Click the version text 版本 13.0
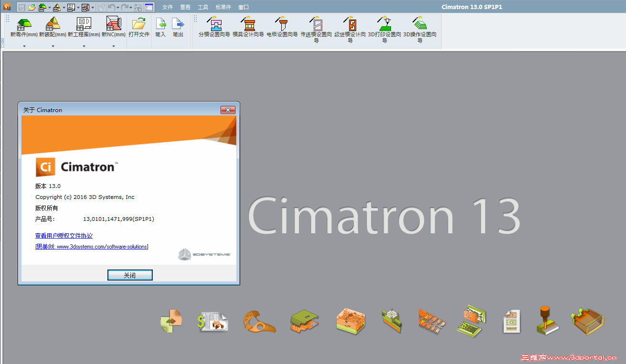This screenshot has height=364, width=626. point(48,186)
